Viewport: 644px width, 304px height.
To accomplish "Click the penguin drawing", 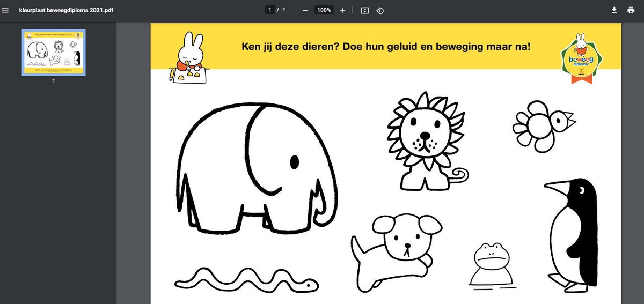I will point(571,235).
